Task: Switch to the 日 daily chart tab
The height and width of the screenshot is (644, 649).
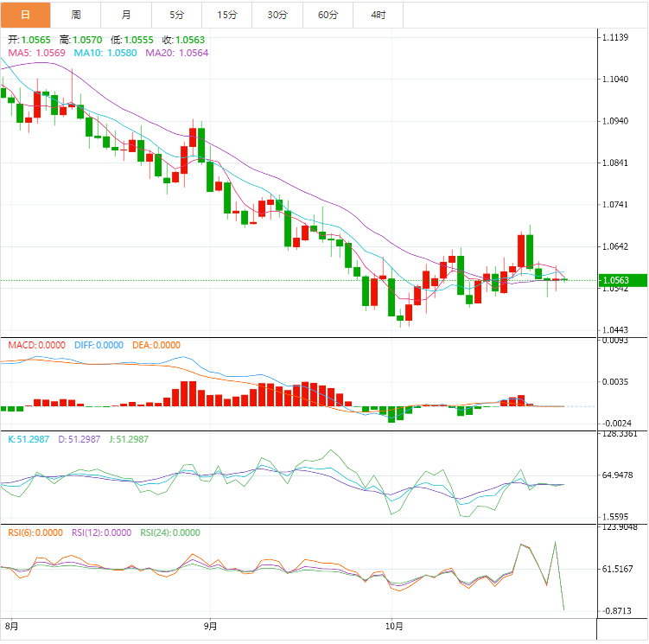Action: point(25,15)
